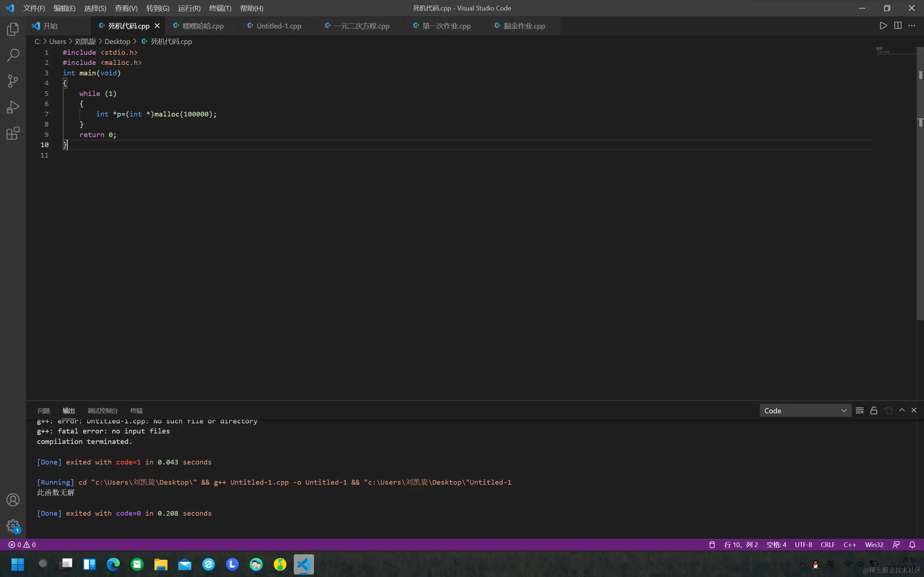Toggle the notifications bell in status bar
This screenshot has height=577, width=924.
tap(912, 545)
